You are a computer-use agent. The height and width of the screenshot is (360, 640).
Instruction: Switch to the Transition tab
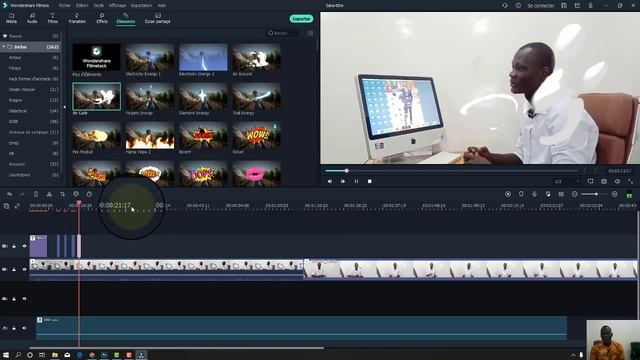tap(77, 18)
